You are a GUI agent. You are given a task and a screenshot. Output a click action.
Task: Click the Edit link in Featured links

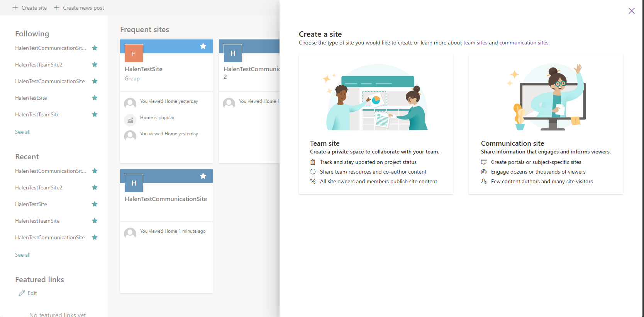click(x=32, y=293)
